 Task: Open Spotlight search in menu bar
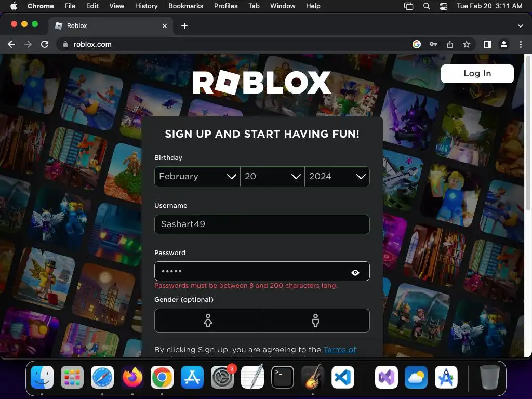(x=427, y=6)
